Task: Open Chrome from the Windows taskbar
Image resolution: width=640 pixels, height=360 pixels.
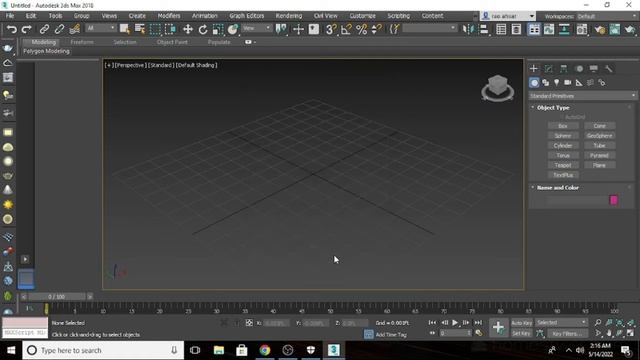Action: point(264,350)
